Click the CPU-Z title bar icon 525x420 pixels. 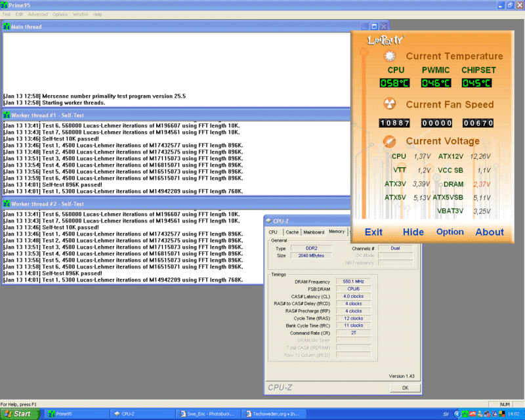point(268,221)
